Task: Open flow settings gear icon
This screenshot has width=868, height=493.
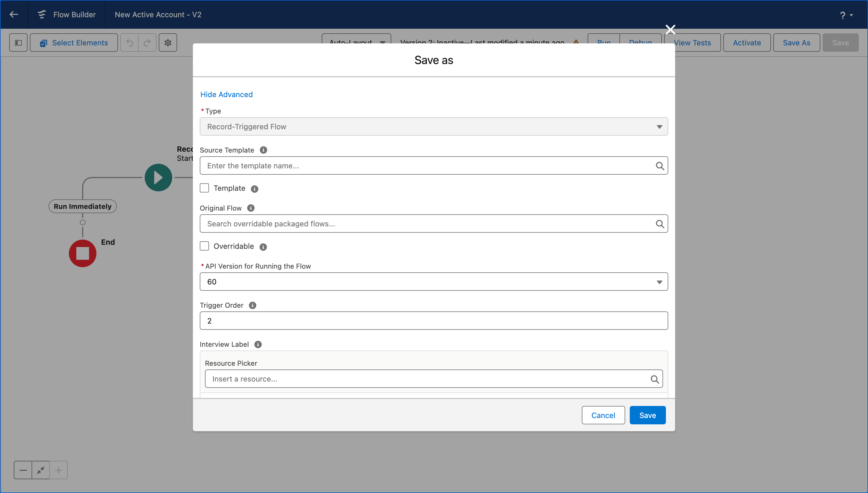Action: pos(168,43)
